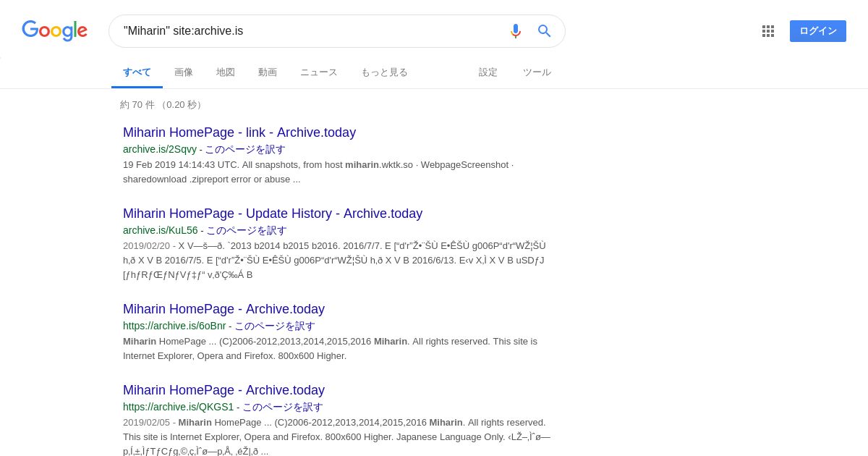Viewport: 868px width, 456px height.
Task: Select the すべて tab
Action: coord(137,72)
